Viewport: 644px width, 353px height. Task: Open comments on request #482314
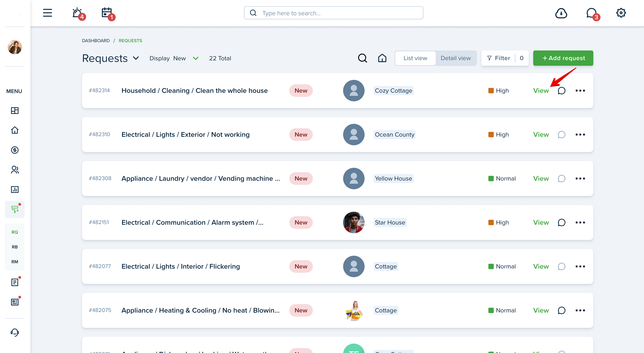[561, 91]
